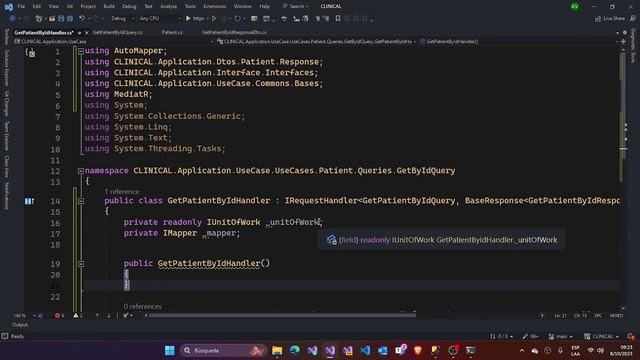640x360 pixels.
Task: Collapse the using directives block
Action: (81, 51)
